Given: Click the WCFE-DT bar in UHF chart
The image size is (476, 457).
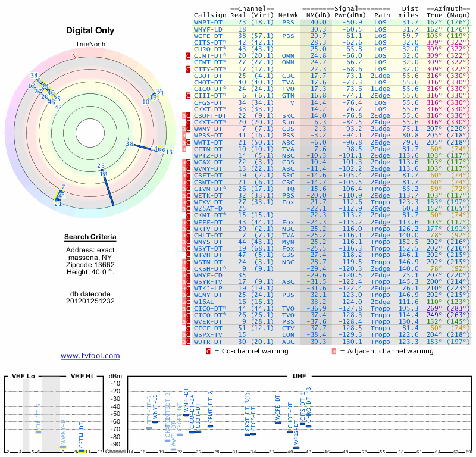Looking at the screenshot, I should [278, 422].
